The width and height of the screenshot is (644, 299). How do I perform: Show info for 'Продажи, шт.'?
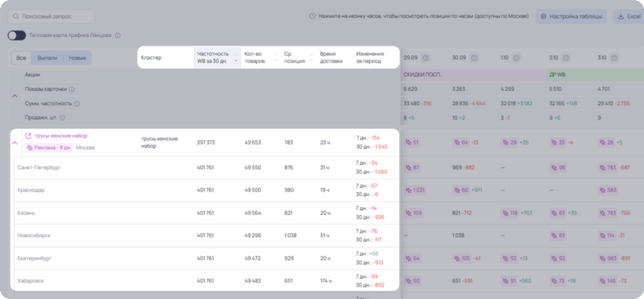coord(62,117)
